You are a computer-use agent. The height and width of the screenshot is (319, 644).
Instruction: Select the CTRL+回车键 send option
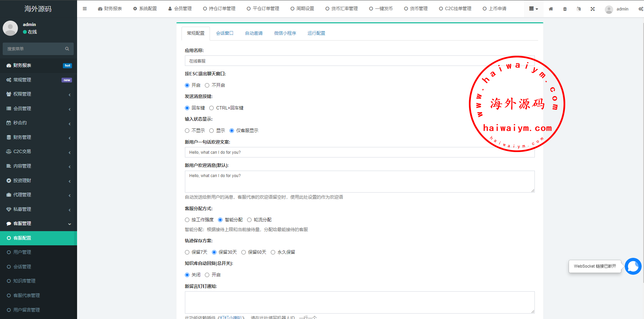point(212,108)
